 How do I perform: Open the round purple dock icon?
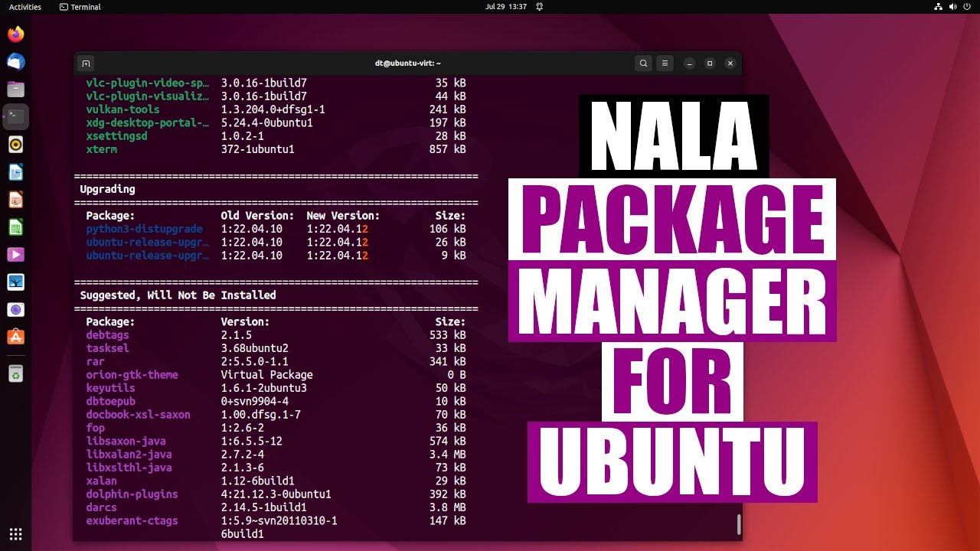click(x=16, y=310)
